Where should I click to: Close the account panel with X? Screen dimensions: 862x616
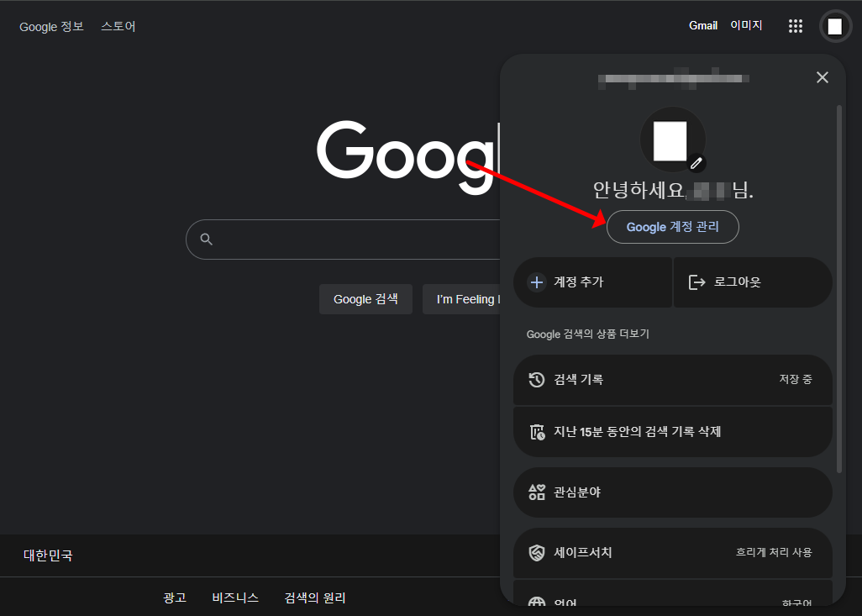[822, 77]
